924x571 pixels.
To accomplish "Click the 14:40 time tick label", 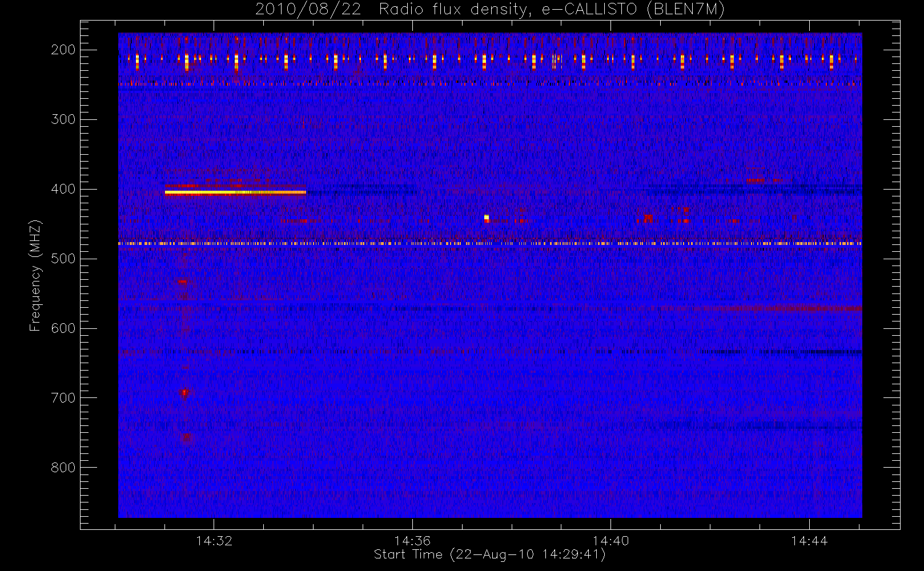I will [610, 541].
